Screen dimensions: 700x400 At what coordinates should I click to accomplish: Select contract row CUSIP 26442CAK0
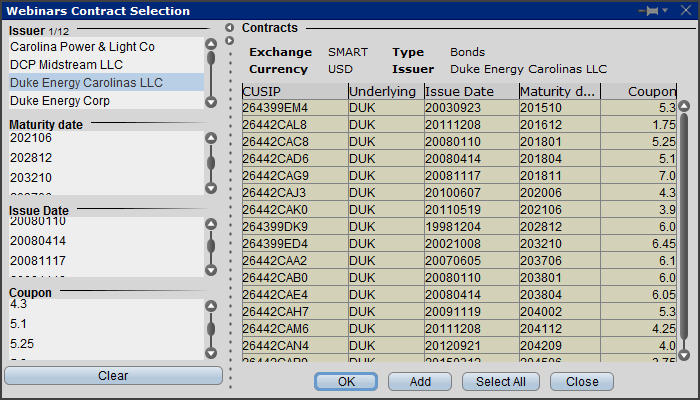[459, 210]
